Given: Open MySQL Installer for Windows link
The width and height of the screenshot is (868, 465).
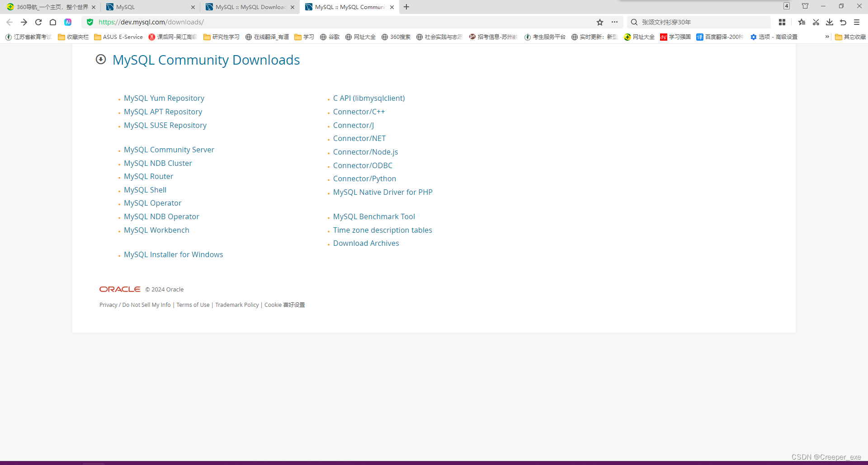Looking at the screenshot, I should [174, 254].
